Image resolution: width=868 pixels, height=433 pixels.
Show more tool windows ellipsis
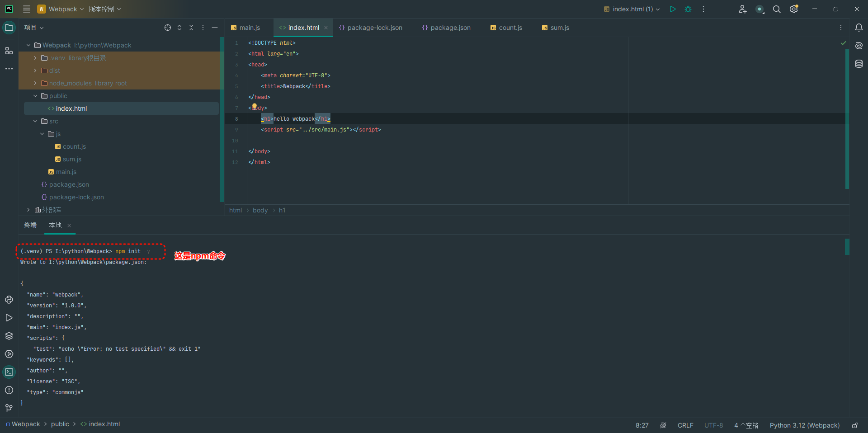9,69
